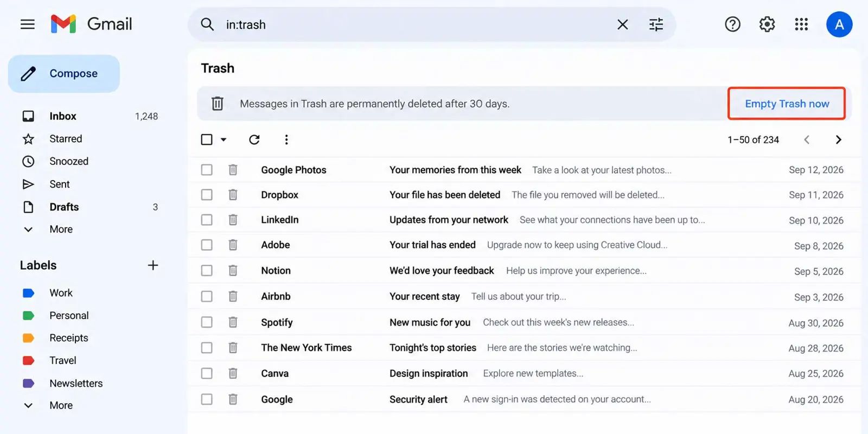Click the trash icon on Spotify row

point(233,322)
